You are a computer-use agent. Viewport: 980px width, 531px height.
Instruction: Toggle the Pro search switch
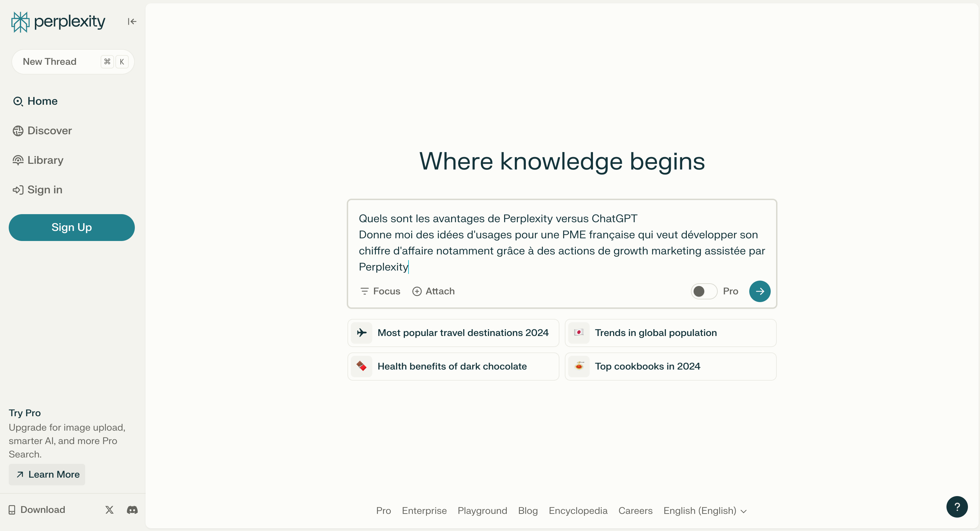pyautogui.click(x=704, y=291)
